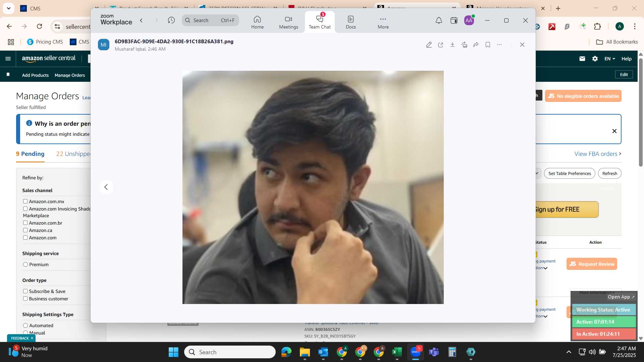The height and width of the screenshot is (362, 644).
Task: Click the edit pencil icon in image viewer
Action: pos(429,45)
